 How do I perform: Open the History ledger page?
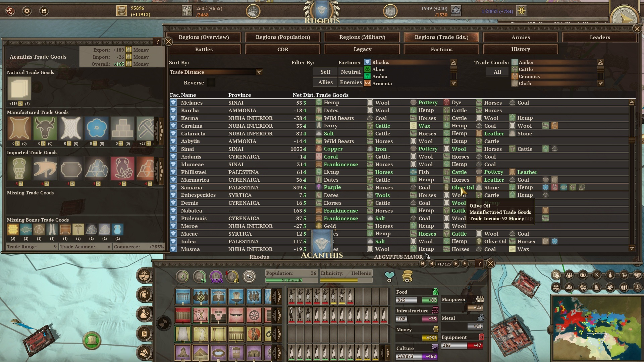521,49
